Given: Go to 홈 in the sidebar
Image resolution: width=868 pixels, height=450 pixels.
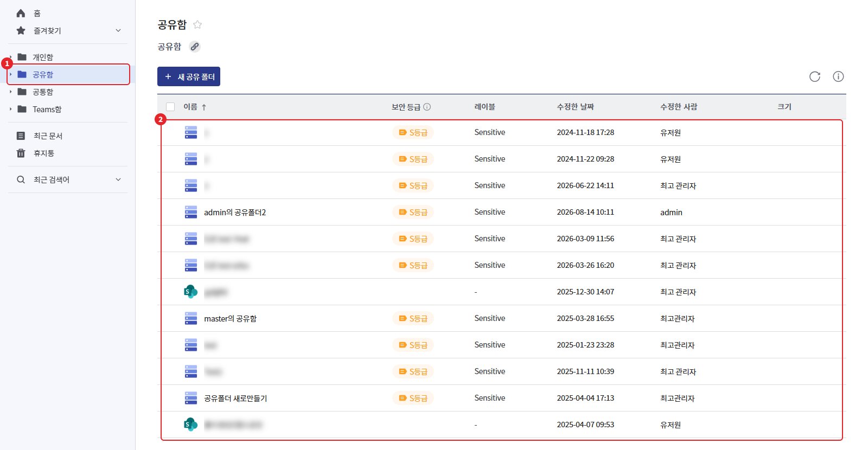Looking at the screenshot, I should click(x=37, y=13).
